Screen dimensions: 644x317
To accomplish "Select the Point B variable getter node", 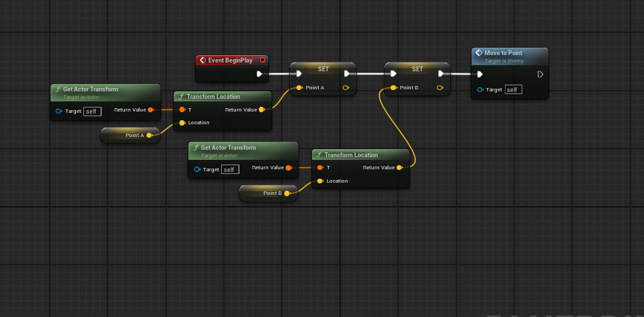I will point(268,193).
